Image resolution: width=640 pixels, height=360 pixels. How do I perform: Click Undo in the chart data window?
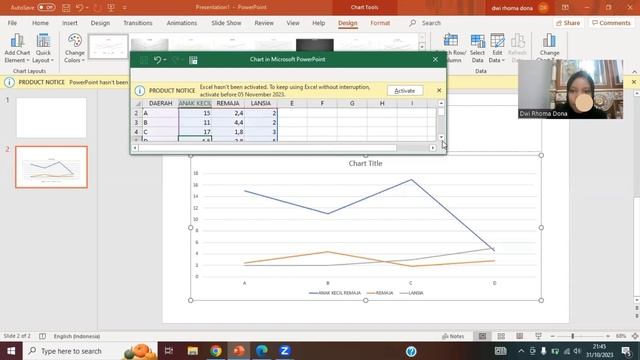158,60
